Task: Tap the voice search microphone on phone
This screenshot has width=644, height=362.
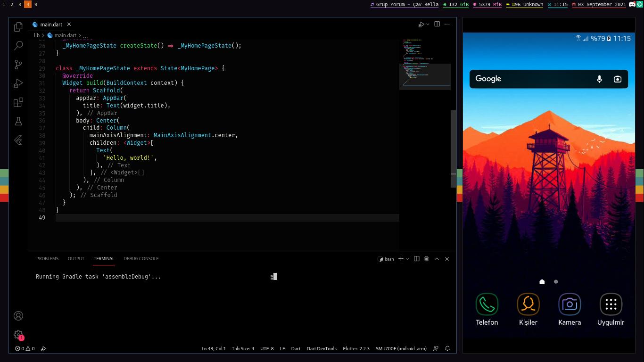Action: point(599,79)
